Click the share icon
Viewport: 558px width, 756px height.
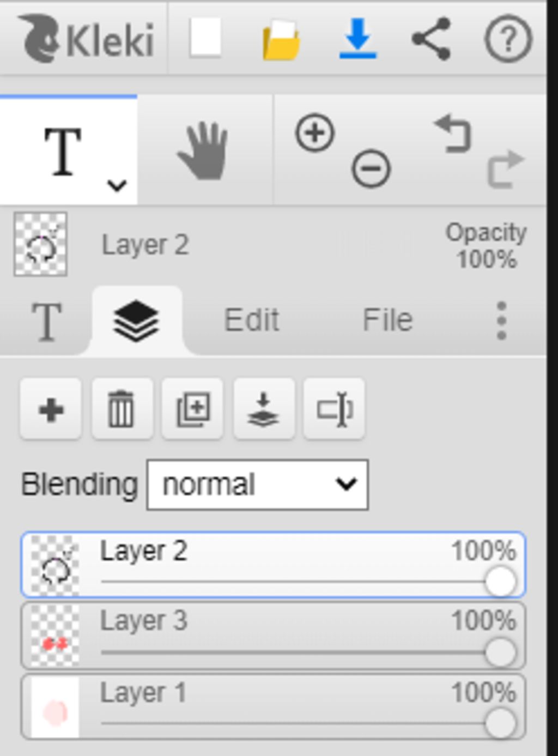click(432, 38)
